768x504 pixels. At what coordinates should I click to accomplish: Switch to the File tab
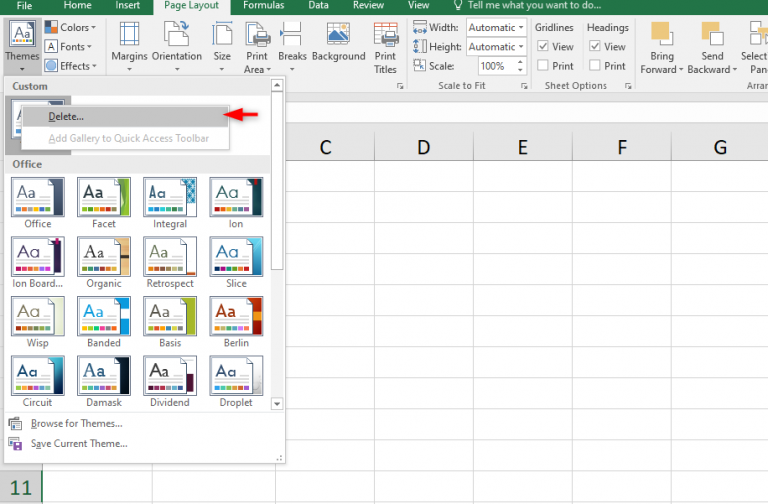point(24,6)
